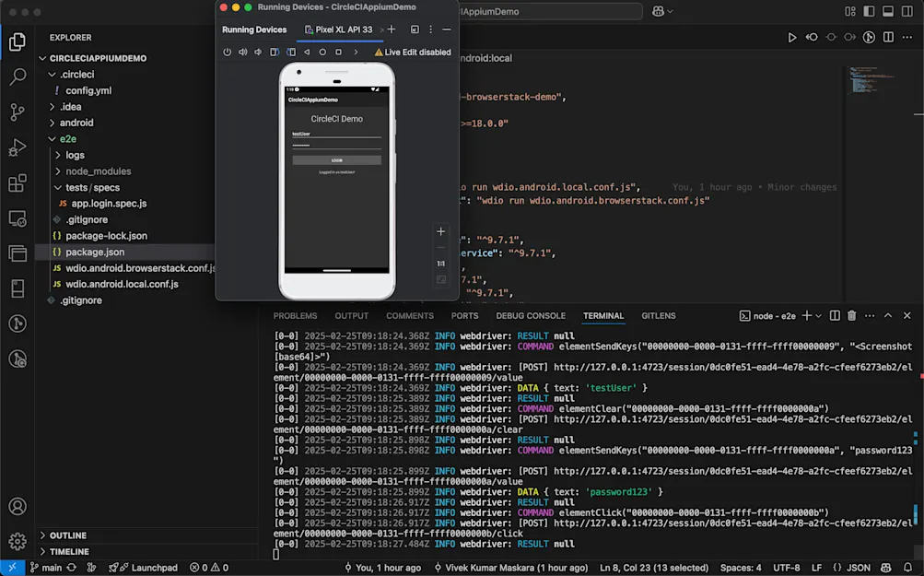Kill the active terminal with trash icon
This screenshot has width=924, height=576.
pyautogui.click(x=850, y=315)
